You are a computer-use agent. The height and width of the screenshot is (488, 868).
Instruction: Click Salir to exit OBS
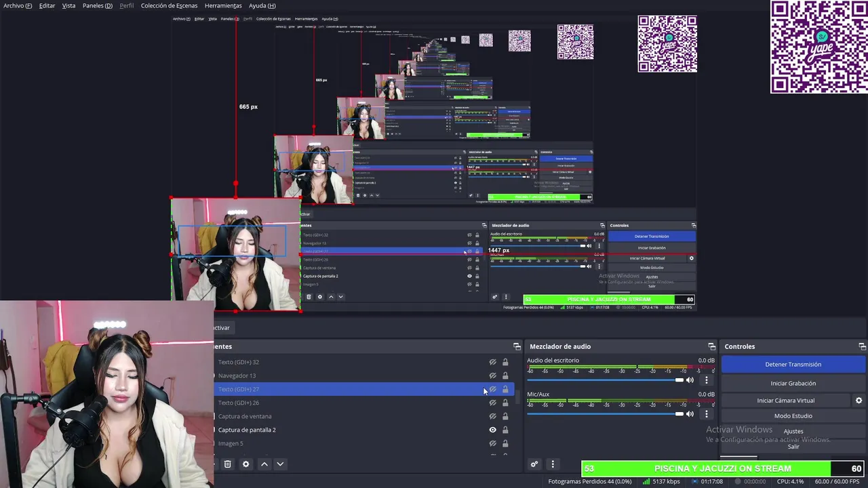(793, 447)
